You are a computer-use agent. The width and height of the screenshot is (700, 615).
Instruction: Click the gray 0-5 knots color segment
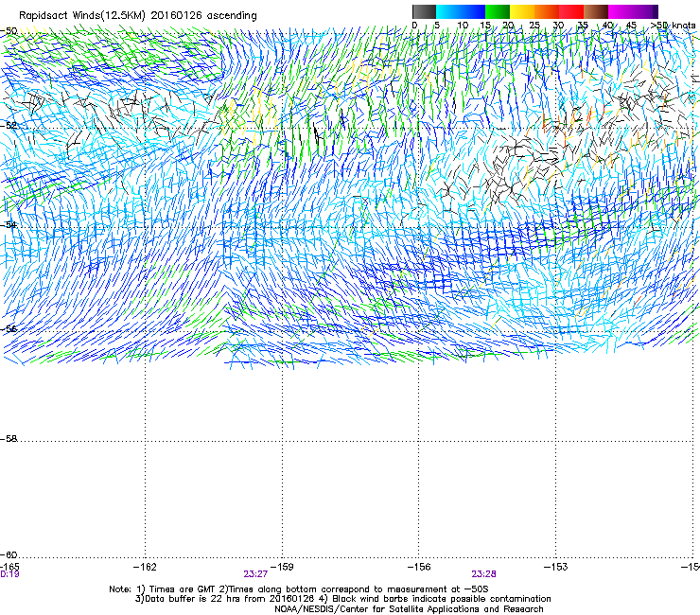[424, 11]
